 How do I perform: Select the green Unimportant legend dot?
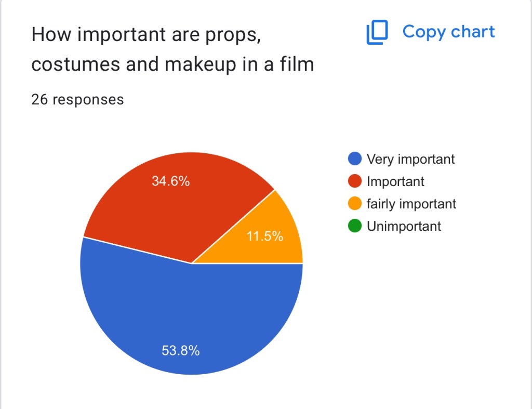355,226
